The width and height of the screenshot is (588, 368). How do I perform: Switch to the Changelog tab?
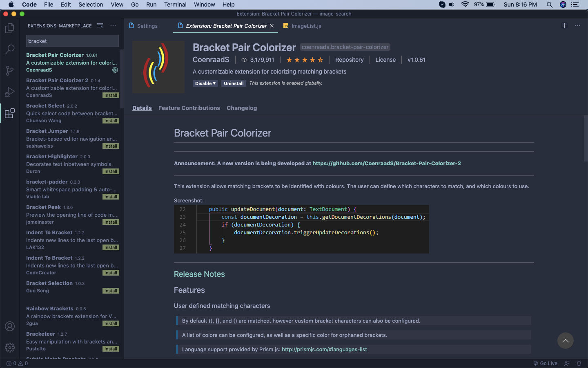[242, 108]
